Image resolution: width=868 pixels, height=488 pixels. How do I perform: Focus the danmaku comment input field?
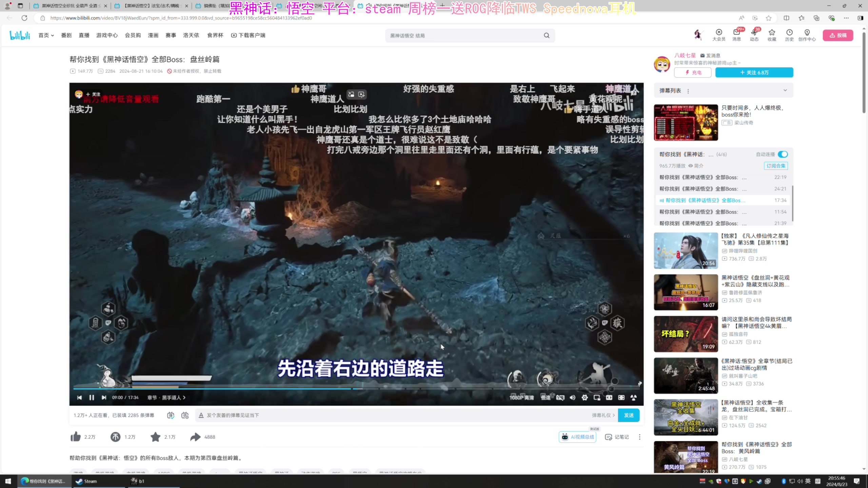pos(397,415)
